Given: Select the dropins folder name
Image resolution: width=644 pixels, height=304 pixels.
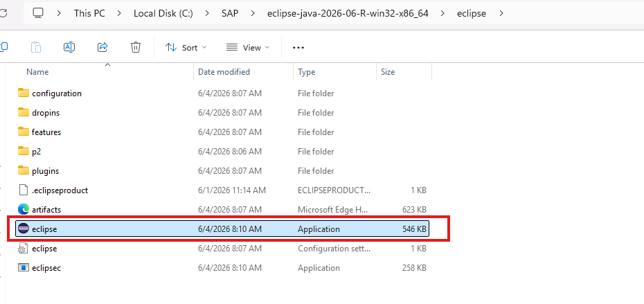Looking at the screenshot, I should click(46, 113).
